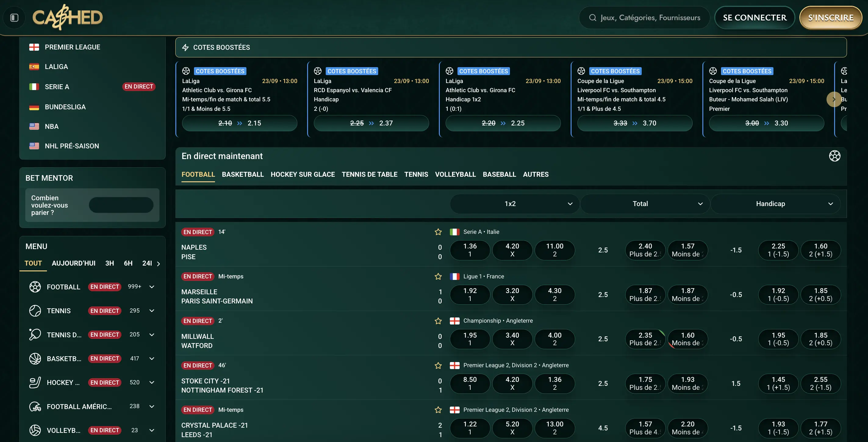Click the CASHED logo
Image resolution: width=868 pixels, height=442 pixels.
tap(67, 17)
